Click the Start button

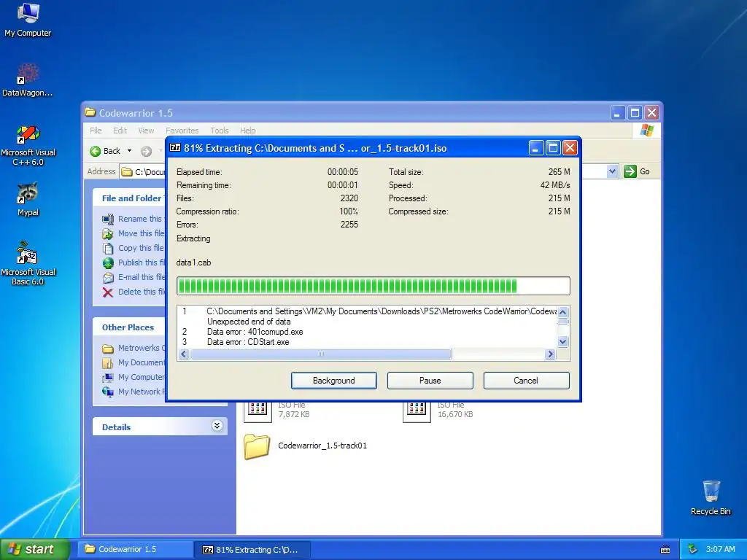pyautogui.click(x=35, y=550)
